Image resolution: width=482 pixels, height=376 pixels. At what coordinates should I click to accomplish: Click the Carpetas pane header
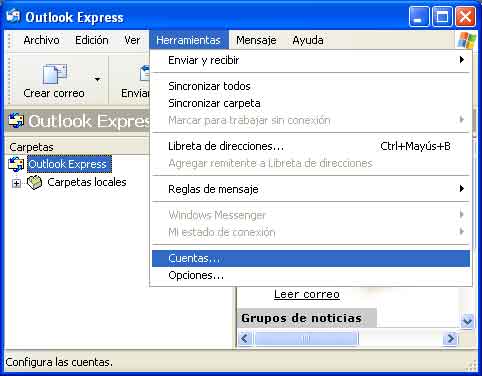point(77,147)
